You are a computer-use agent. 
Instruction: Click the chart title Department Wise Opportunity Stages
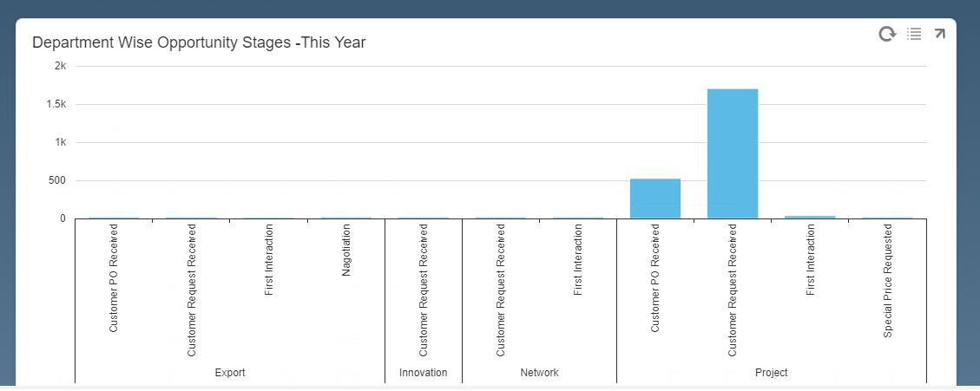199,42
